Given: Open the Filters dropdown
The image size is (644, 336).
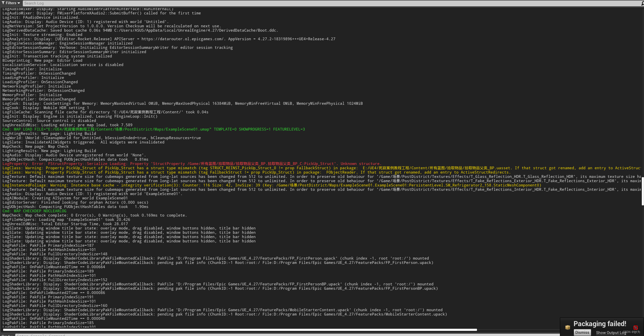Looking at the screenshot, I should [x=11, y=3].
